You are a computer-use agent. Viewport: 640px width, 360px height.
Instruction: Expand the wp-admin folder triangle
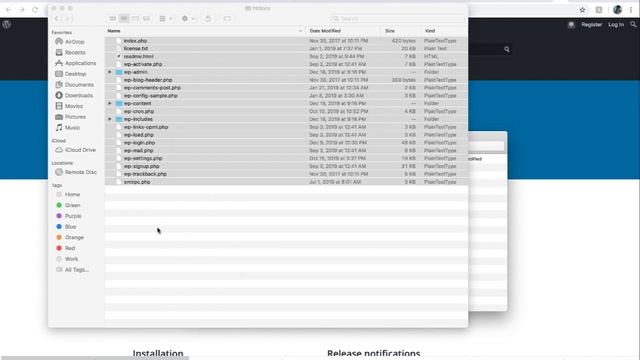[x=109, y=72]
